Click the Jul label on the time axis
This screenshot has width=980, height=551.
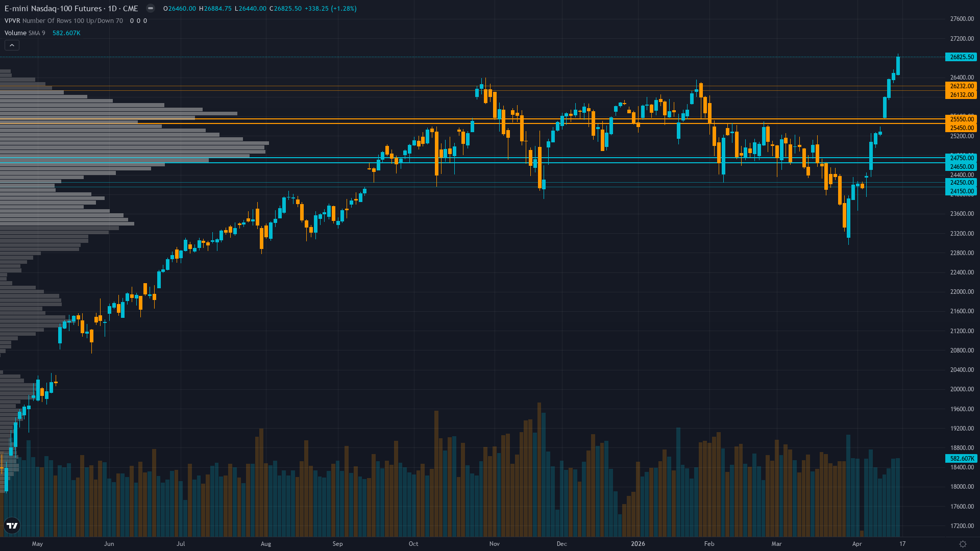click(181, 544)
